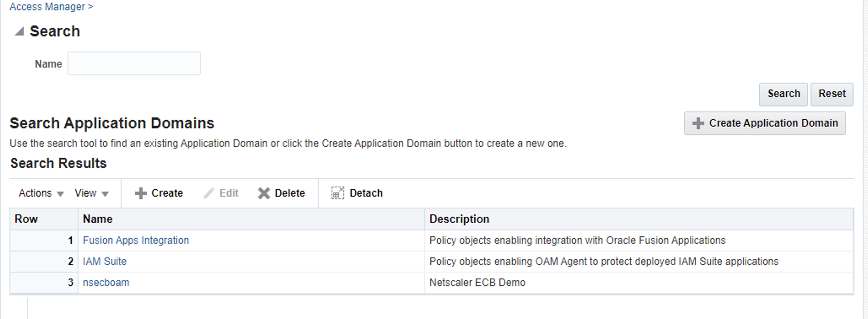Image resolution: width=868 pixels, height=319 pixels.
Task: Open the Fusion Apps Integration domain
Action: pyautogui.click(x=136, y=241)
